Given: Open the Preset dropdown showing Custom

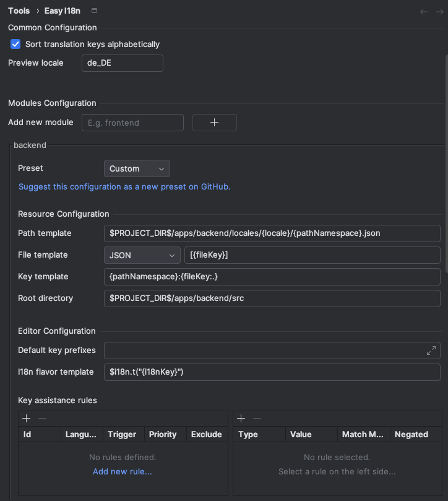Looking at the screenshot, I should pos(136,168).
